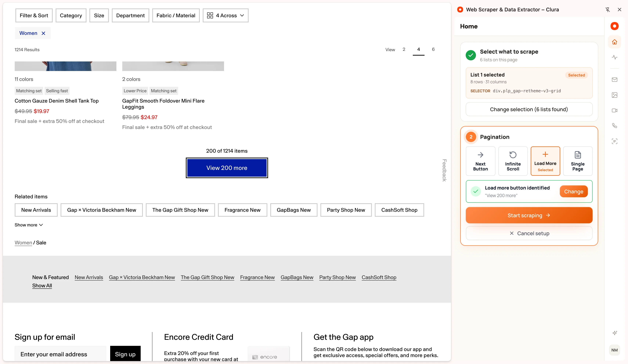Screen dimensions: 628x364
Task: Switch product grid view to 2
Action: [x=404, y=49]
